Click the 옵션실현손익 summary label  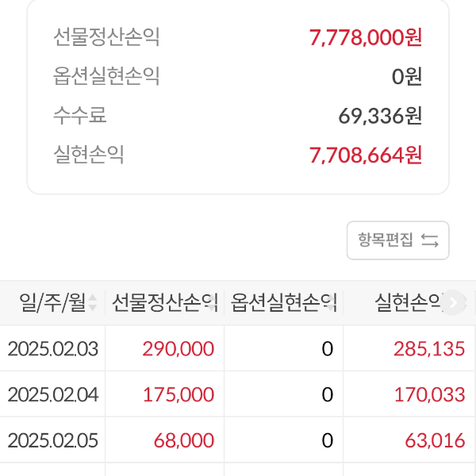pyautogui.click(x=106, y=76)
